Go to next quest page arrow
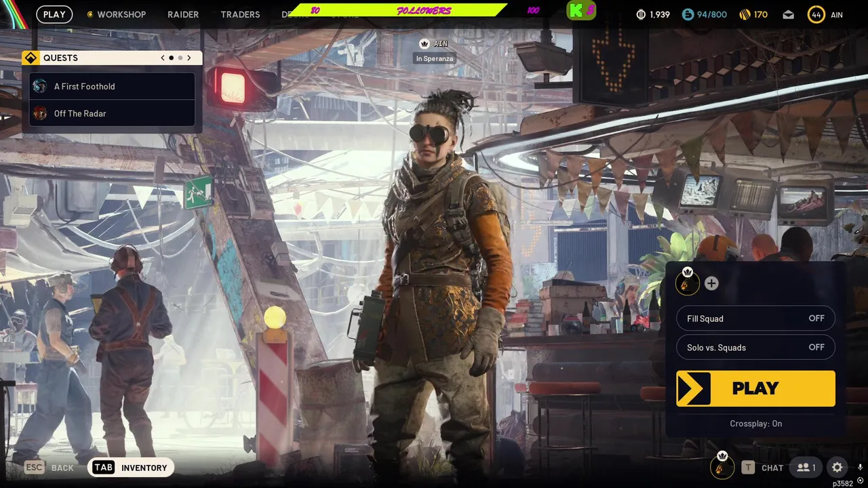868x488 pixels. (189, 58)
